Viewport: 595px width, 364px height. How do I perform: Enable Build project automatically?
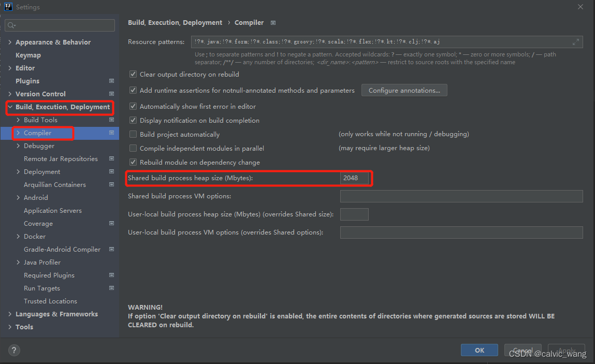133,134
